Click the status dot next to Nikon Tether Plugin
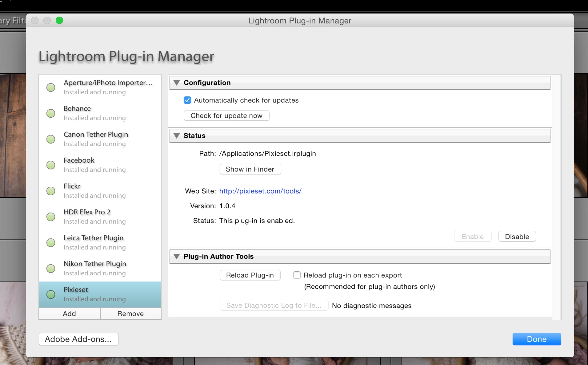The width and height of the screenshot is (588, 365). tap(51, 269)
